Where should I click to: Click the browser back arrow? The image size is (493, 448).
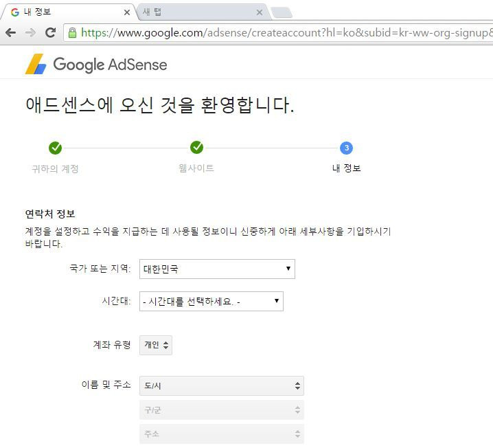11,32
